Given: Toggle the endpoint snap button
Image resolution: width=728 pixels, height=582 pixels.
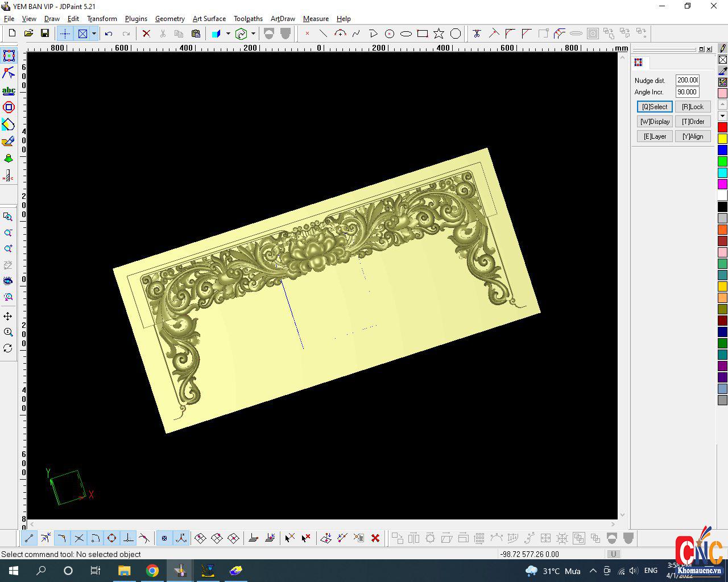Looking at the screenshot, I should pos(29,538).
